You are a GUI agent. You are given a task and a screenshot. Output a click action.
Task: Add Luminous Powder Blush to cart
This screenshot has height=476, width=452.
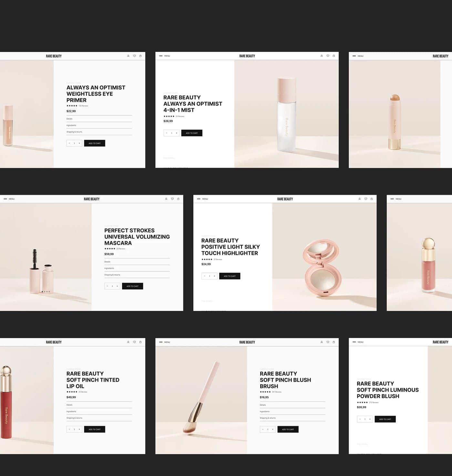point(385,419)
